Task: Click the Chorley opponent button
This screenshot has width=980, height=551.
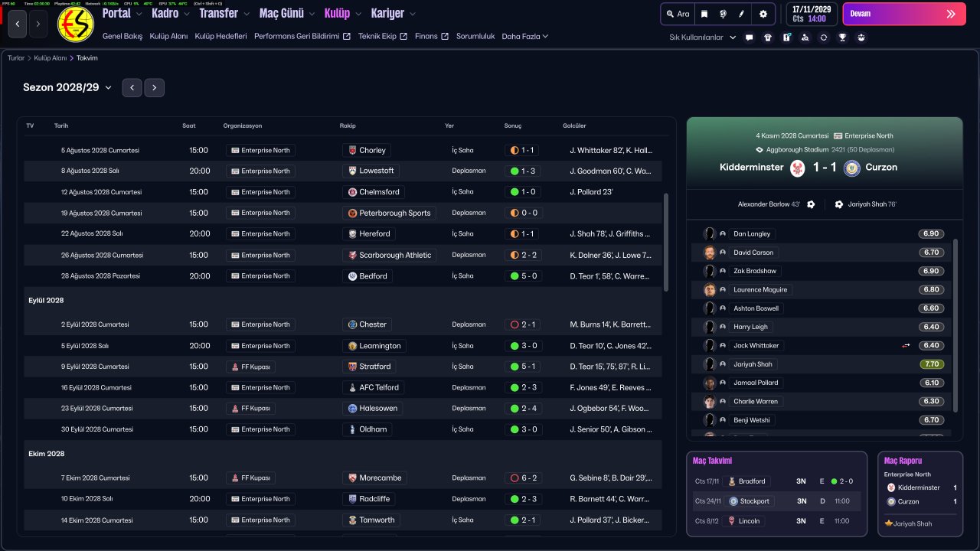Action: [x=367, y=151]
